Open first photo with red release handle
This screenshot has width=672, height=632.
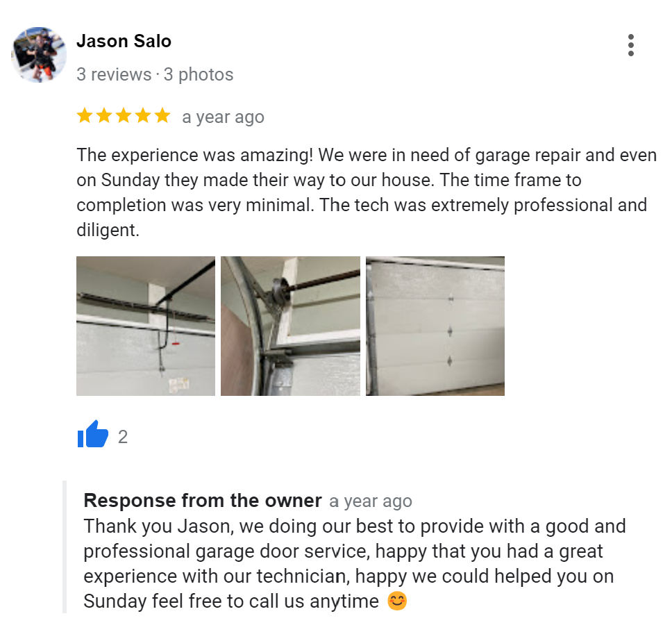tap(146, 326)
